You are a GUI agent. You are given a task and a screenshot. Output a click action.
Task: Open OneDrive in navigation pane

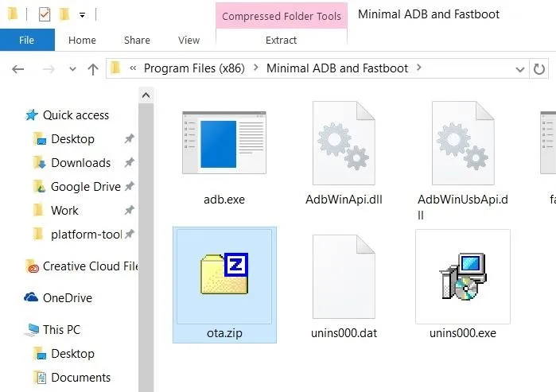tap(68, 298)
